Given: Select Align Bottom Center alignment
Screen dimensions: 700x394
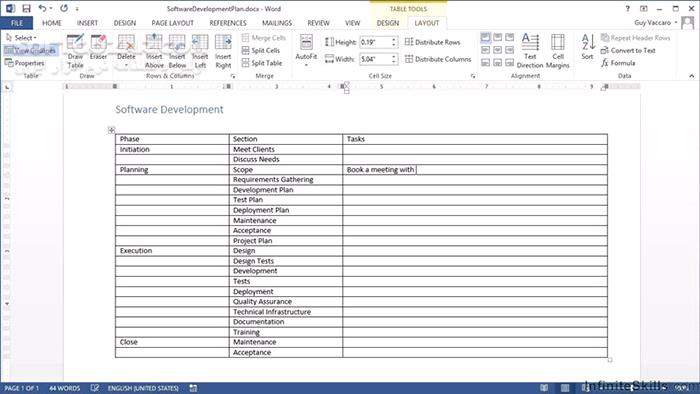Looking at the screenshot, I should pyautogui.click(x=497, y=62).
